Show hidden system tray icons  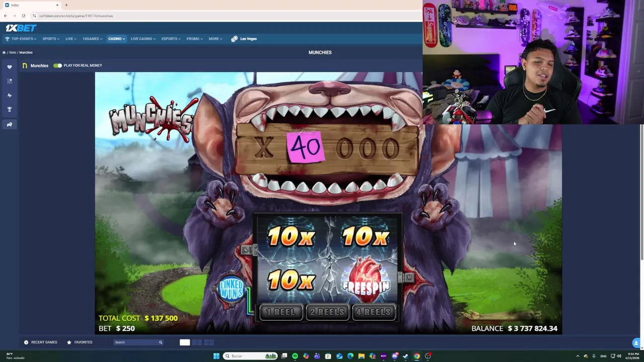click(x=578, y=356)
